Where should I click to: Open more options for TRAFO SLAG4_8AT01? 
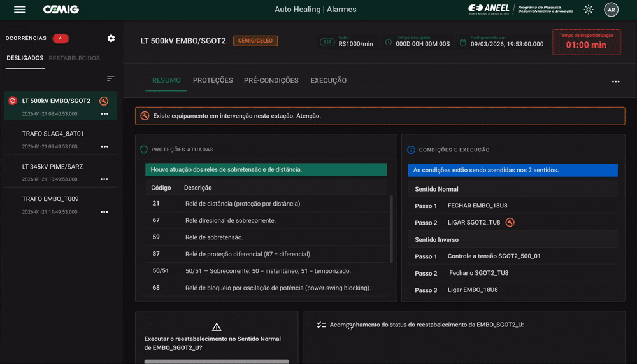(x=104, y=146)
